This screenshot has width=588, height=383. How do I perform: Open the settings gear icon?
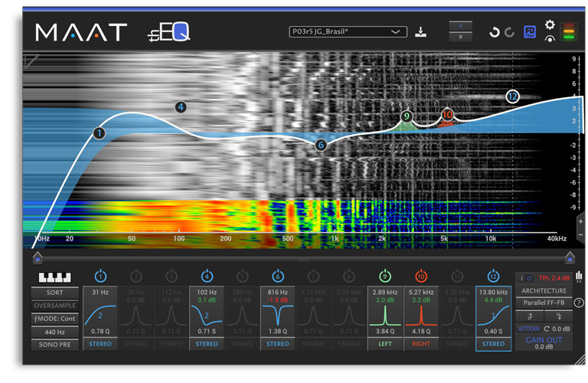pyautogui.click(x=549, y=25)
